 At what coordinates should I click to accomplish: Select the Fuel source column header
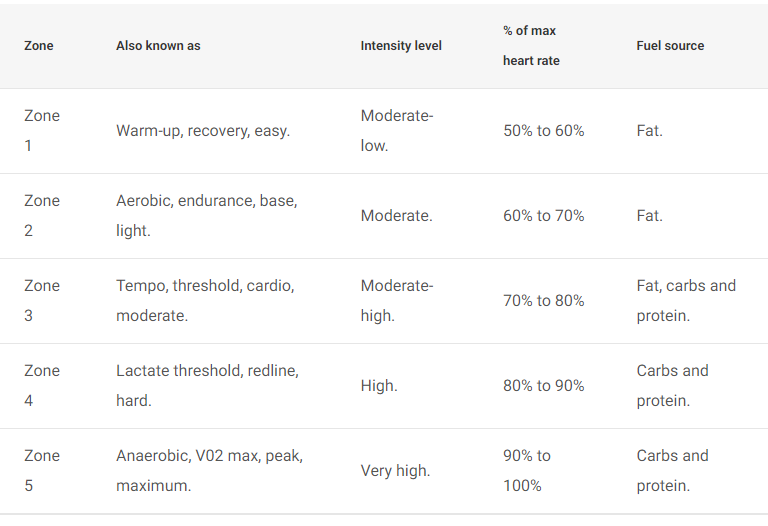[x=670, y=46]
